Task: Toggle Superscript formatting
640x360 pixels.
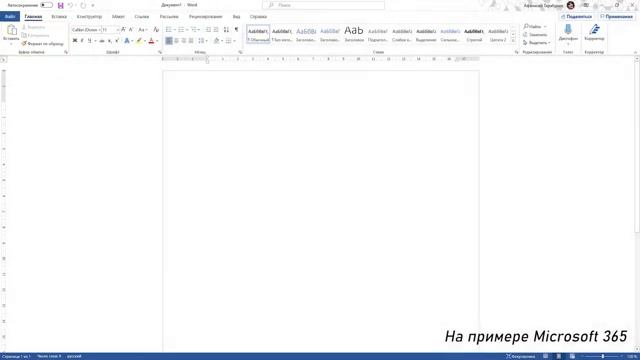Action: point(117,41)
